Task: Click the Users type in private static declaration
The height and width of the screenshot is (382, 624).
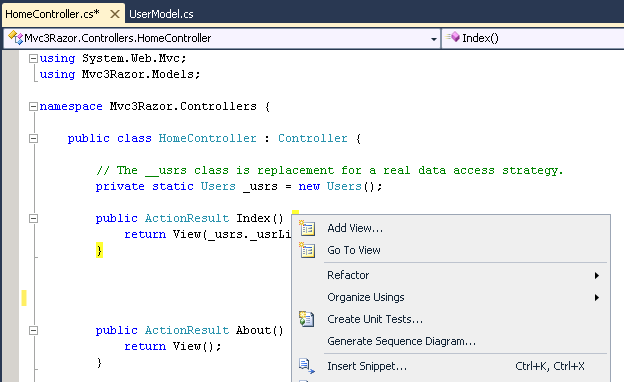Action: 218,186
